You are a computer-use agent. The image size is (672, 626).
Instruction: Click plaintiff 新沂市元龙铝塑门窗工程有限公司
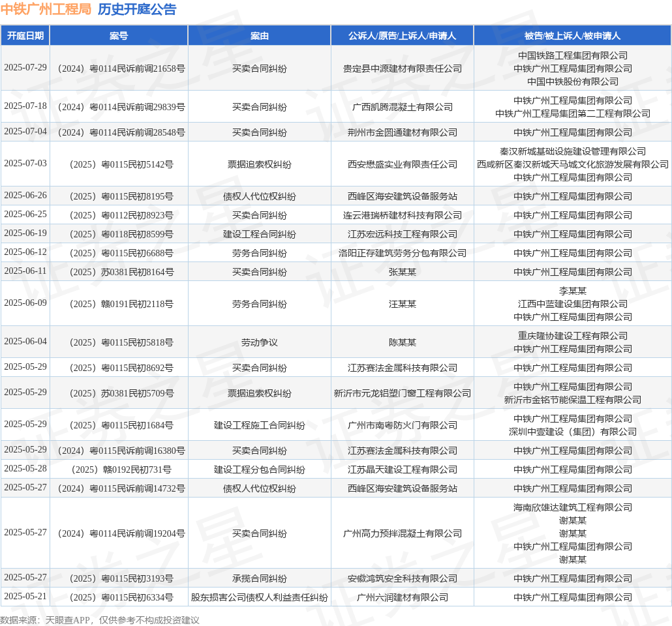pos(403,393)
